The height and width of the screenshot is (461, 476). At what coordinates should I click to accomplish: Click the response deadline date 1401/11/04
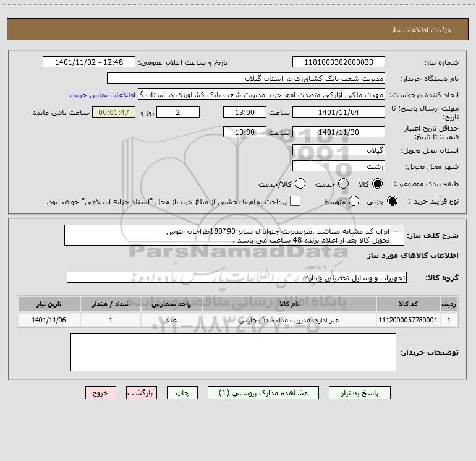coord(339,112)
